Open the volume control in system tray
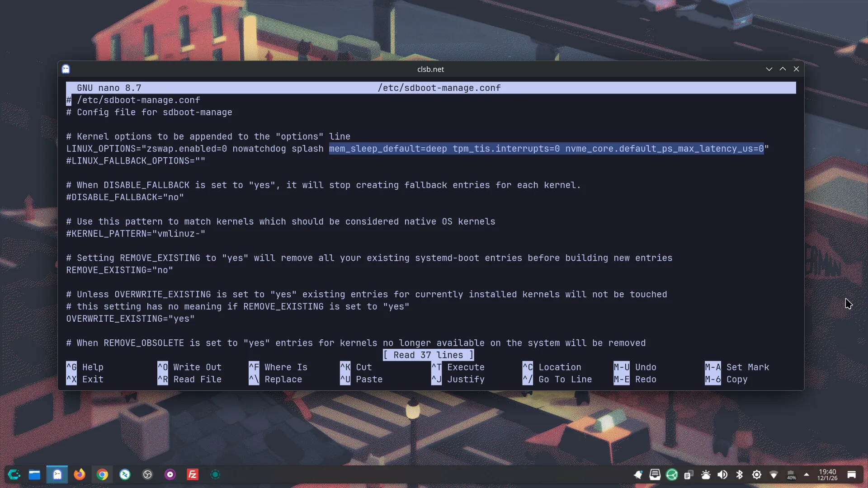 (722, 474)
